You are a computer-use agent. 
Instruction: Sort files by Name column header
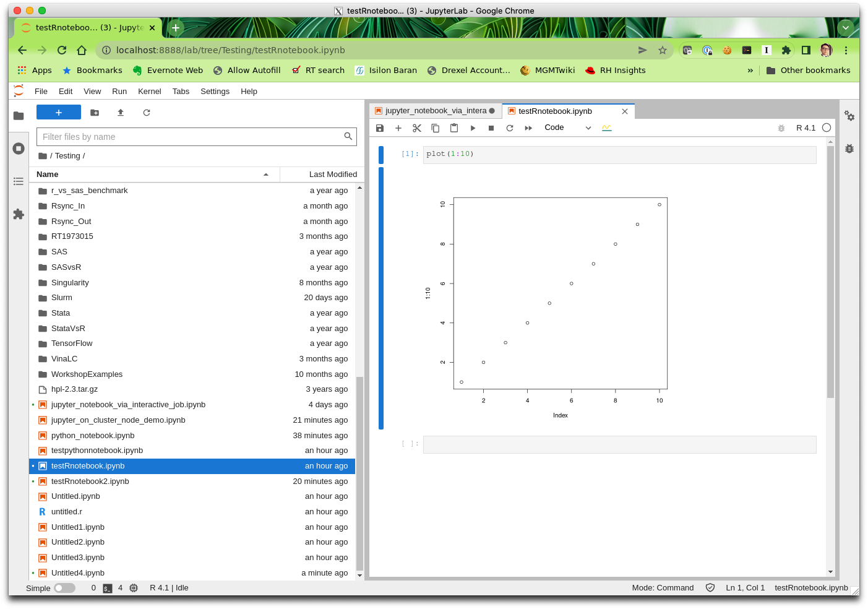(x=155, y=175)
